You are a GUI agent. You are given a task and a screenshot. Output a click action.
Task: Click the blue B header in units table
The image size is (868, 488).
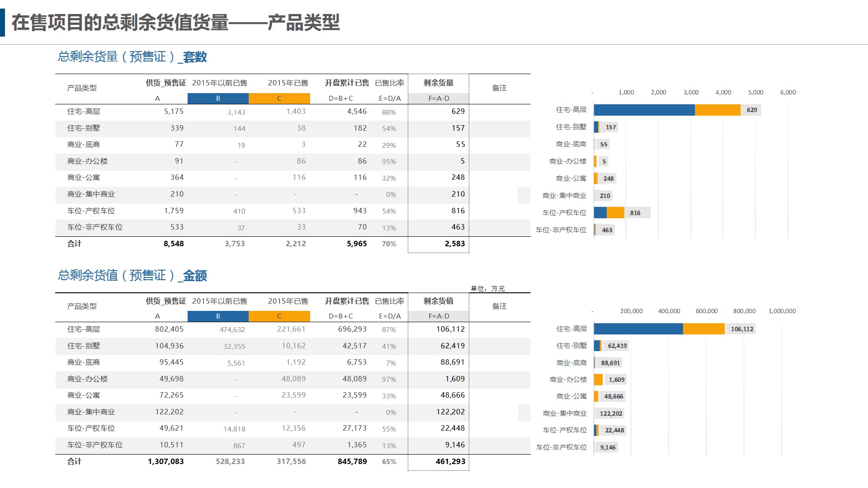(x=218, y=99)
